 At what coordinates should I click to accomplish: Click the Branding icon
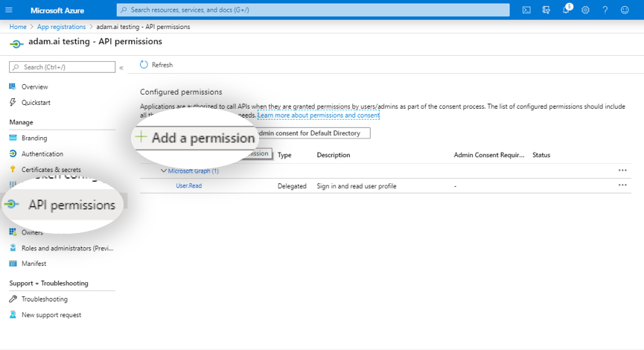[x=13, y=138]
